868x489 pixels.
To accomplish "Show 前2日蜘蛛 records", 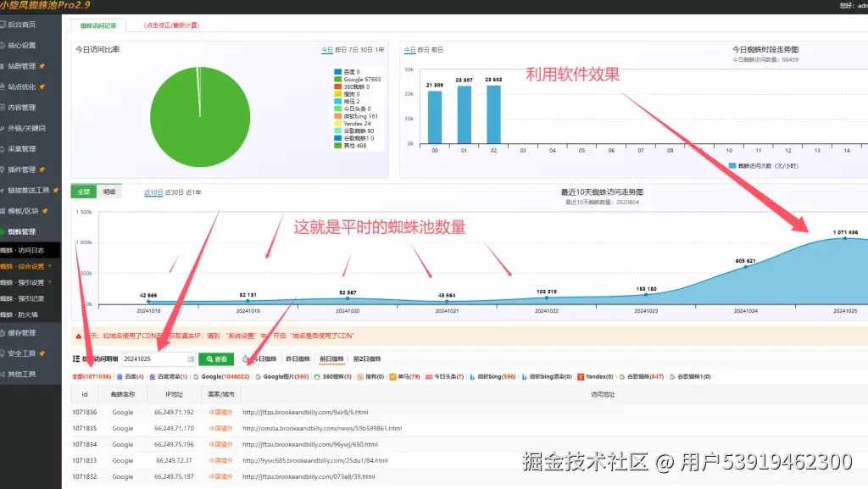I will 367,359.
